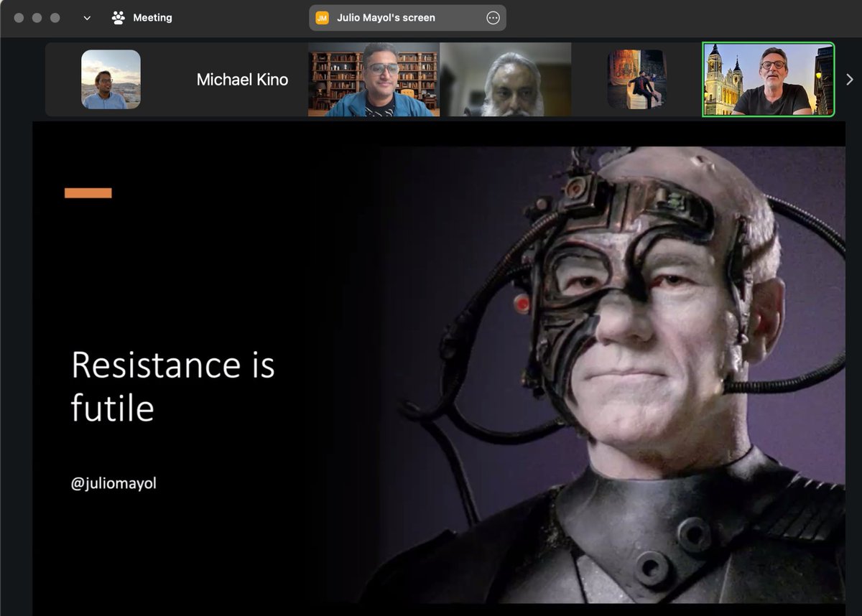Click the JM avatar badge in share bar

point(323,18)
